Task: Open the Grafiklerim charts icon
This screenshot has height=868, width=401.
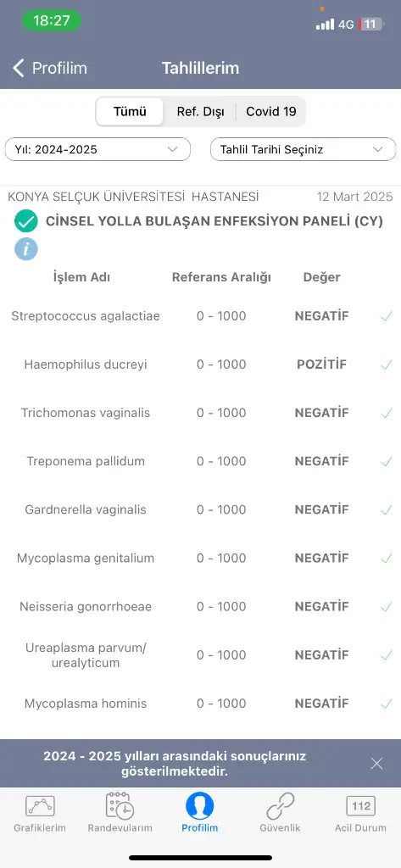Action: [40, 807]
